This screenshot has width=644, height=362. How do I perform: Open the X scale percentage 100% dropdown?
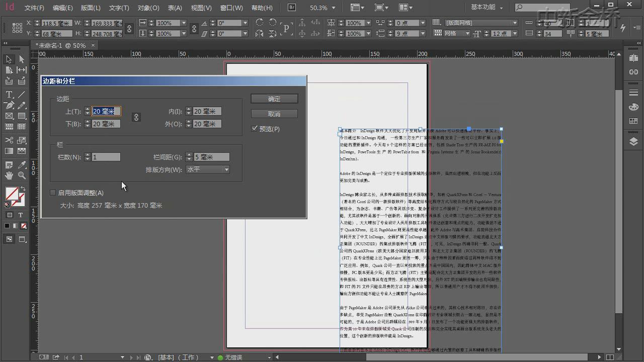point(184,23)
